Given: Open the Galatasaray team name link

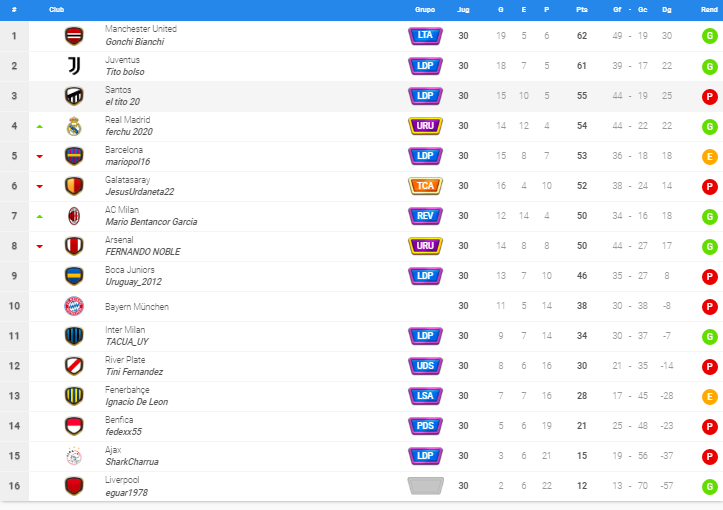Looking at the screenshot, I should [x=127, y=180].
